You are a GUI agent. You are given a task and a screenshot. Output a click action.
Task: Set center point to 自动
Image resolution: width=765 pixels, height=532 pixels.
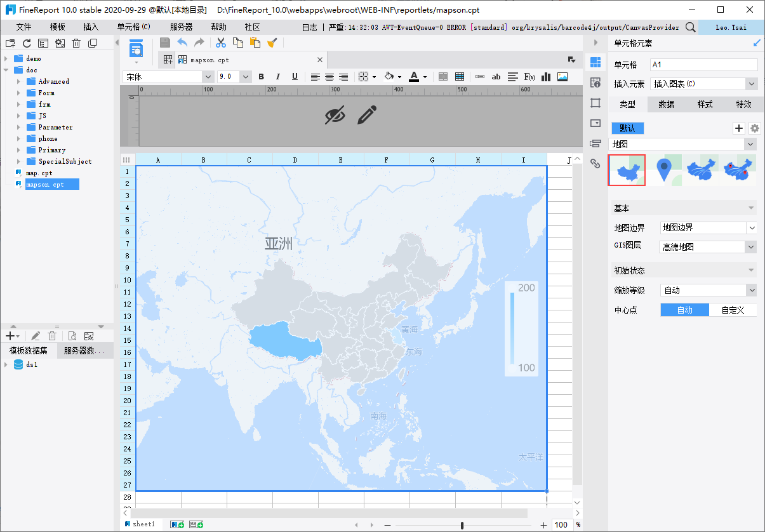[x=685, y=310]
